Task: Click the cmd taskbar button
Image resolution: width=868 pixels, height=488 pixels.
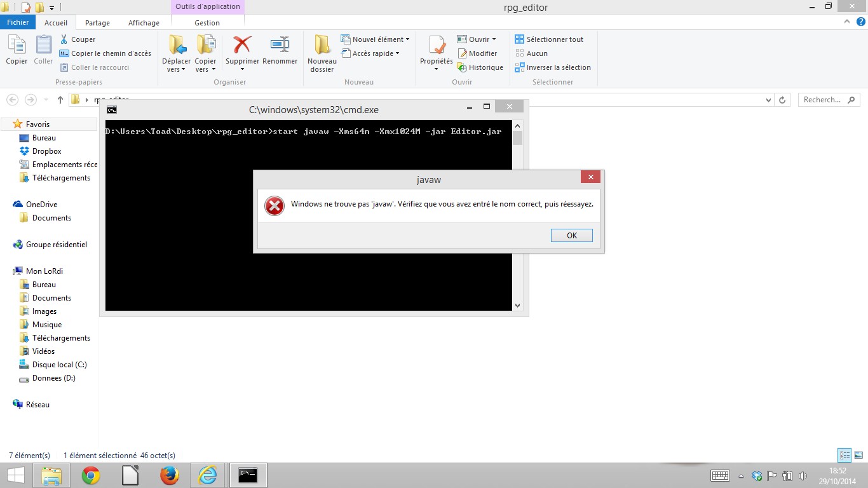Action: click(248, 475)
